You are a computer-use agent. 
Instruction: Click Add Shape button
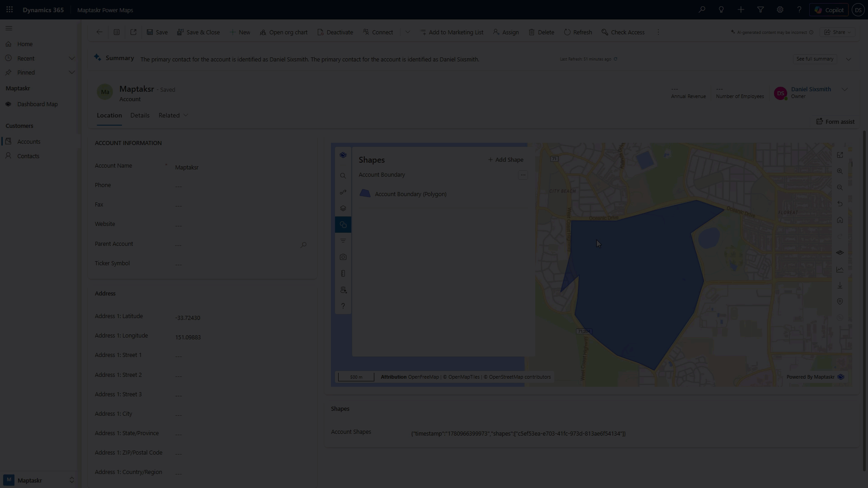pos(505,160)
